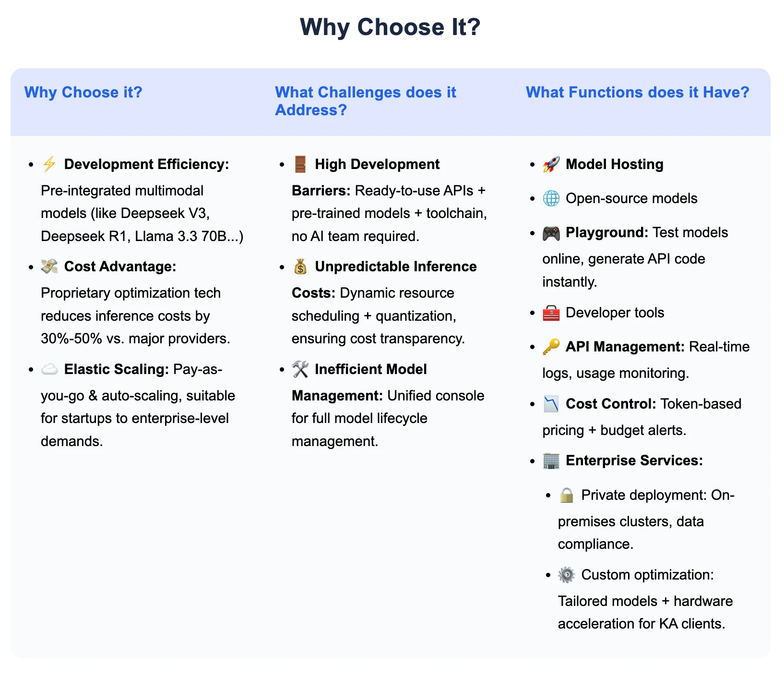The height and width of the screenshot is (677, 784).
Task: Click the flying money Cost Advantage icon
Action: click(x=49, y=266)
